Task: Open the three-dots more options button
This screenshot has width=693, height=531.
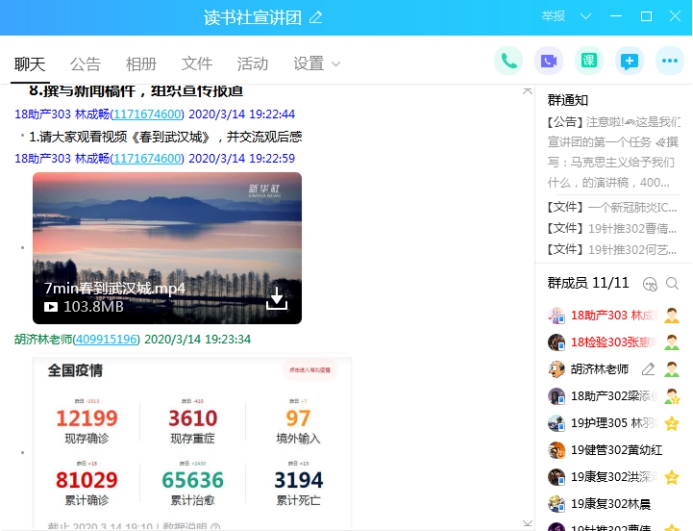Action: click(669, 61)
